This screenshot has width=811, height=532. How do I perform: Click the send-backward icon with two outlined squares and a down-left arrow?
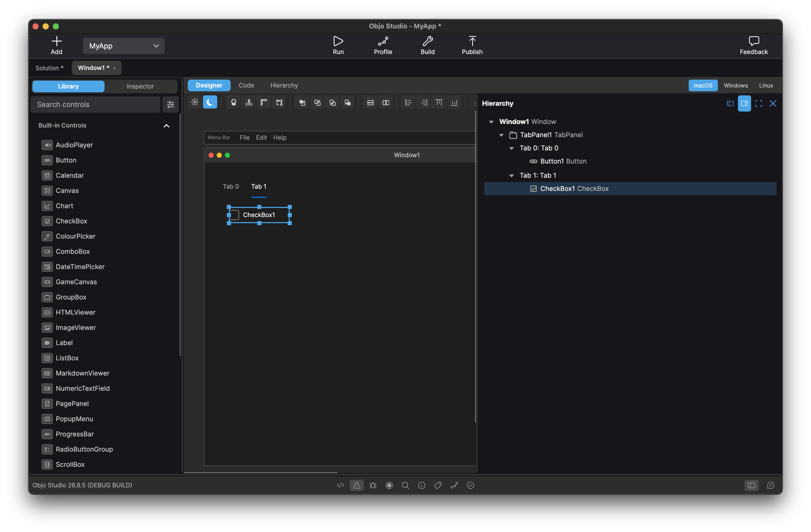(333, 102)
